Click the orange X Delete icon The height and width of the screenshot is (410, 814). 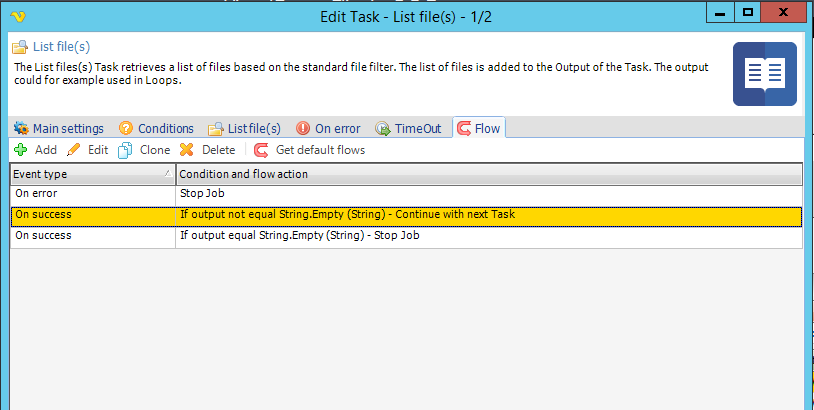click(187, 150)
